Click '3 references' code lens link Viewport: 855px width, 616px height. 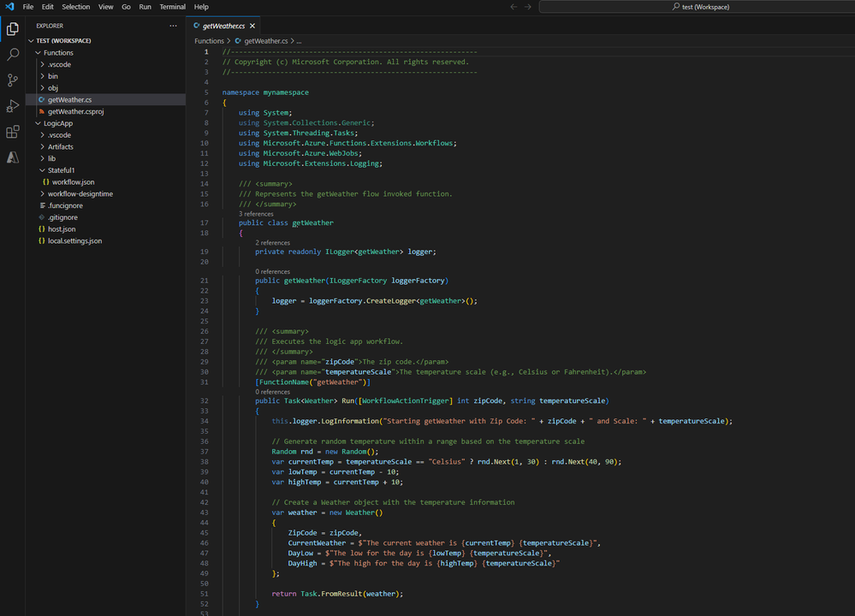(x=256, y=214)
